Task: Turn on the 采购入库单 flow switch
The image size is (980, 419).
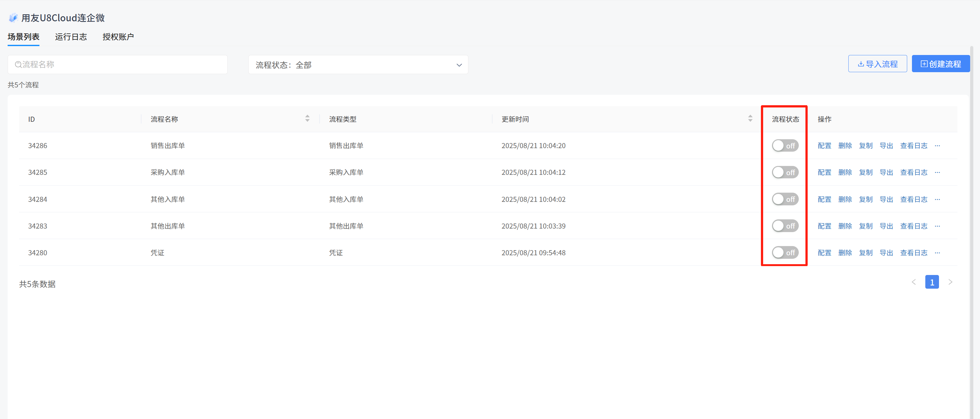Action: (784, 173)
